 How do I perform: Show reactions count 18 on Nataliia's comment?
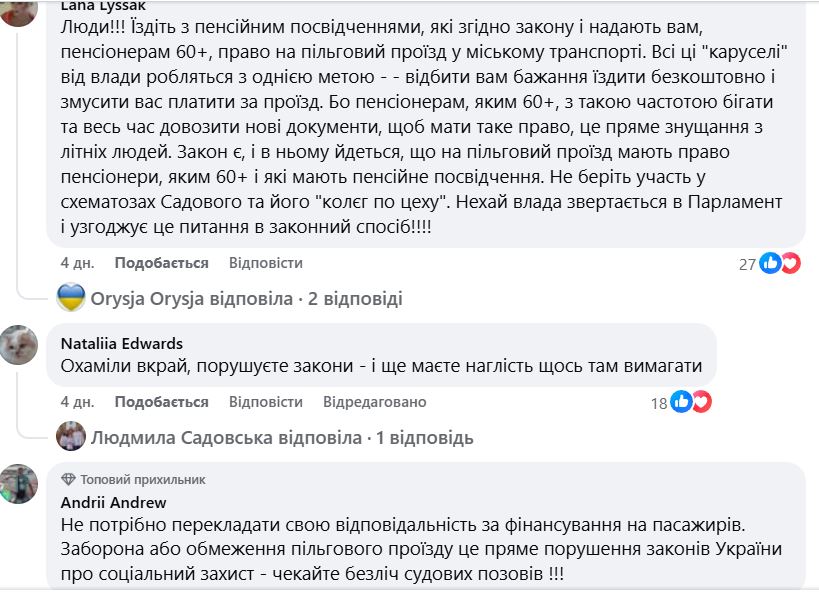(x=659, y=402)
